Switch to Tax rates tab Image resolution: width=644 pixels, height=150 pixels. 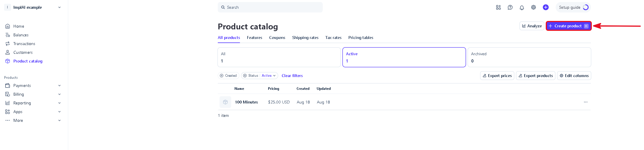click(x=333, y=38)
